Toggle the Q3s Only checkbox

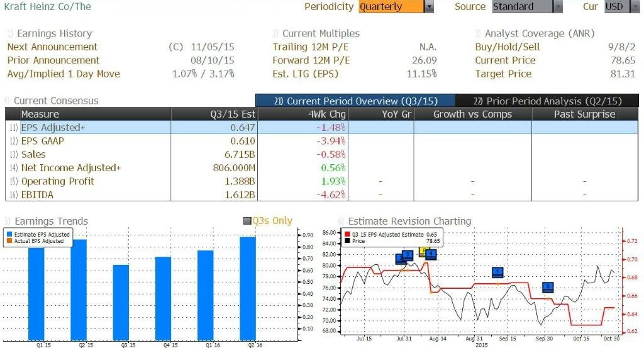247,221
